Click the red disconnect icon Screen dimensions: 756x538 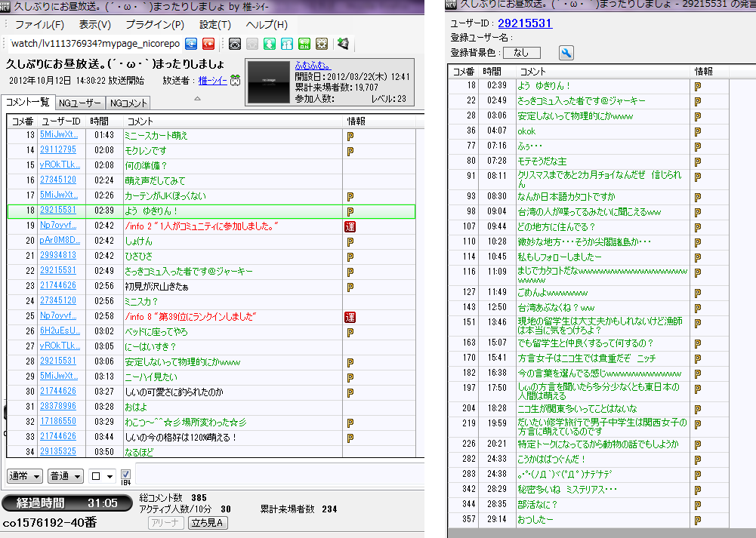pyautogui.click(x=208, y=44)
